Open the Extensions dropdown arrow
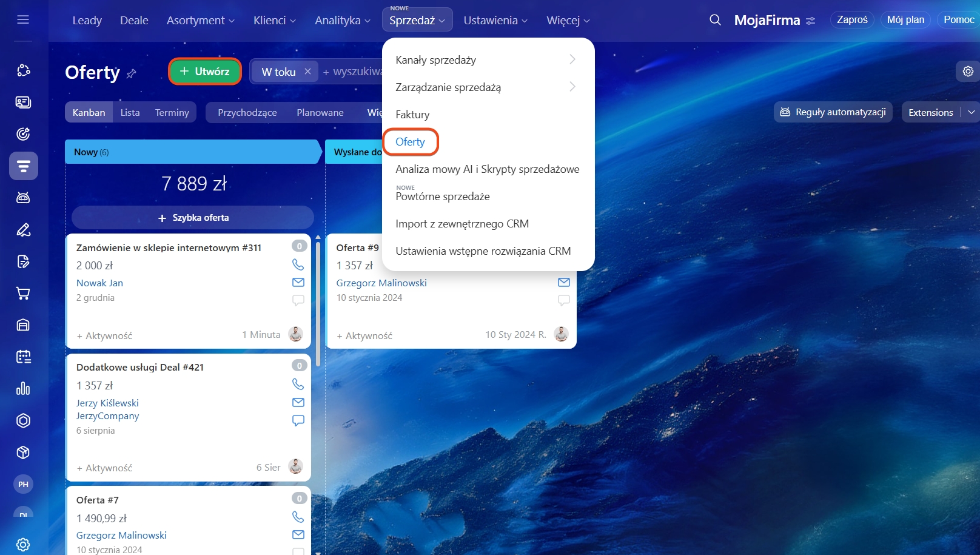 (971, 112)
